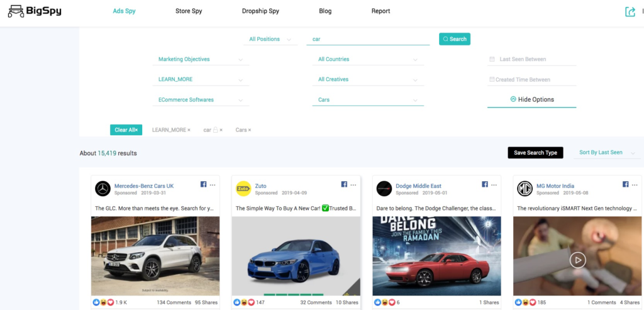The width and height of the screenshot is (644, 310).
Task: Open more options on Mercedes-Benz Cars UK card
Action: click(x=213, y=185)
